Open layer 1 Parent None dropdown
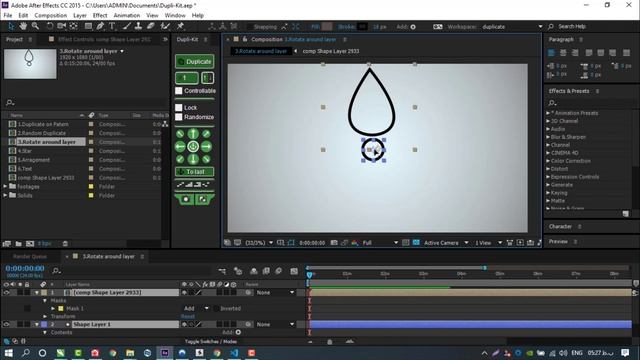This screenshot has height=360, width=640. point(275,293)
